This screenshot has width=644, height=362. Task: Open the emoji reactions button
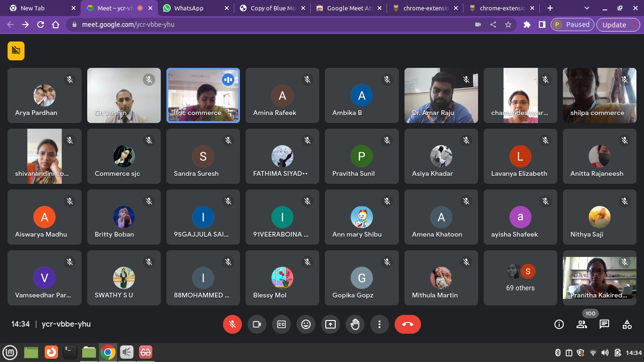(x=306, y=324)
